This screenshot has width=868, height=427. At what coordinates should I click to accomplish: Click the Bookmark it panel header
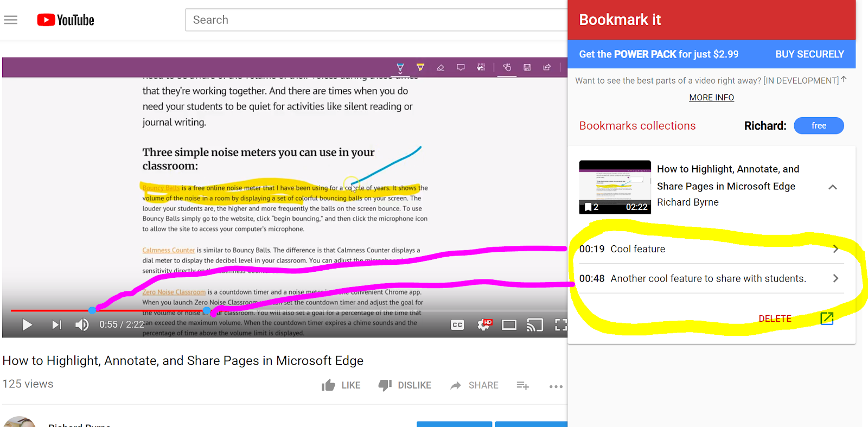711,20
